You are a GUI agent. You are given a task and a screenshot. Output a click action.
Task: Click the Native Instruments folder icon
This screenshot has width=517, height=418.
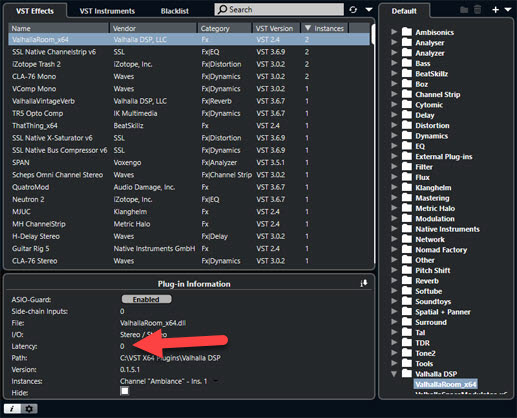(407, 229)
